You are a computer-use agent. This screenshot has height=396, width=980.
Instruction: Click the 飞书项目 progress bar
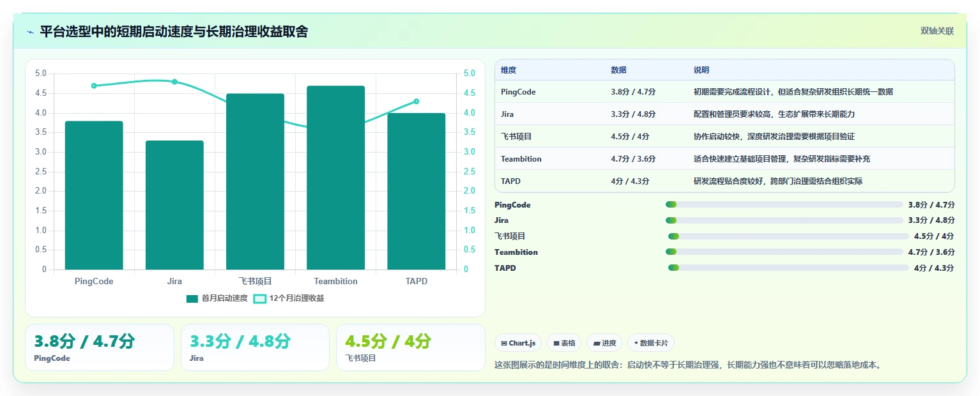788,236
